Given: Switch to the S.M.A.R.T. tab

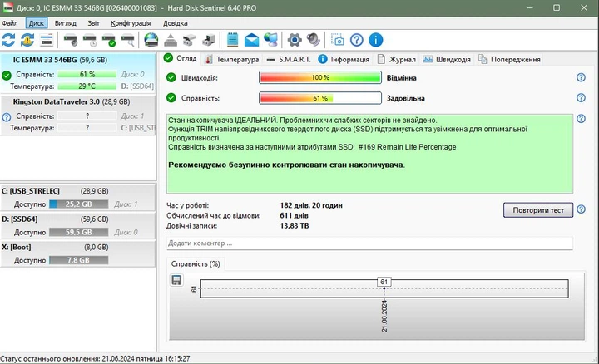Looking at the screenshot, I should 289,60.
